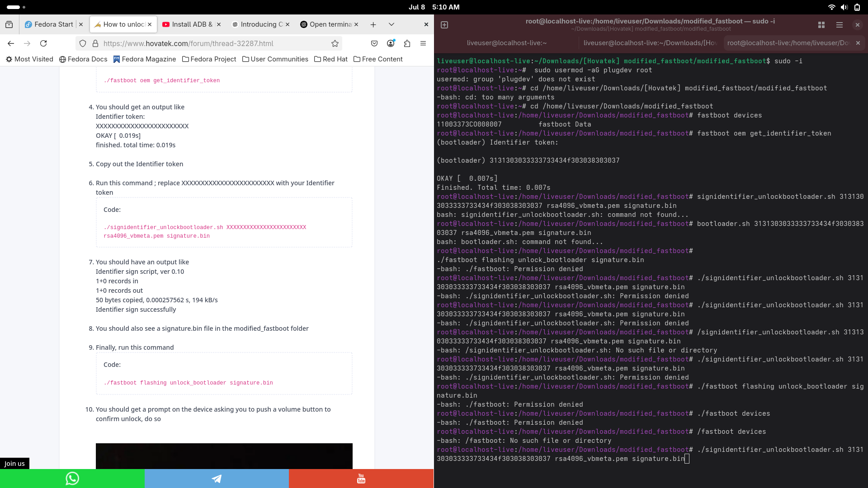
Task: Go forward one page
Action: 27,43
